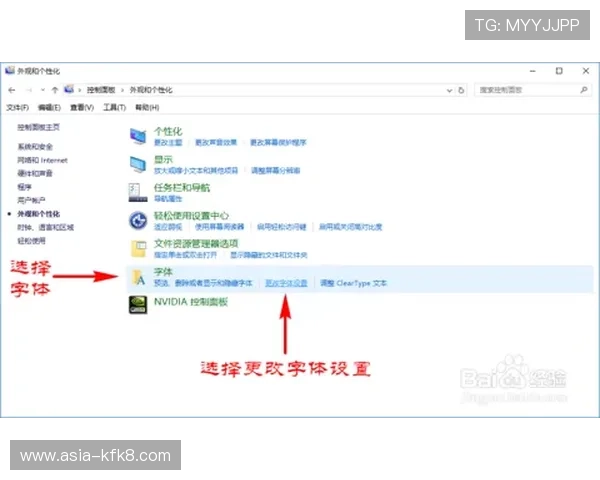Viewport: 600px width, 480px height.
Task: Go up one level with the up arrow
Action: pyautogui.click(x=55, y=90)
